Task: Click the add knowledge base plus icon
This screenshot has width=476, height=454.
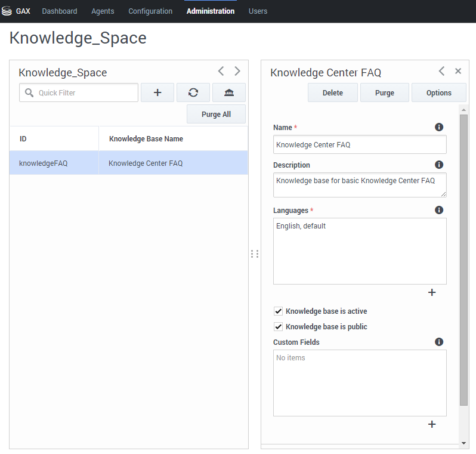Action: [x=157, y=92]
